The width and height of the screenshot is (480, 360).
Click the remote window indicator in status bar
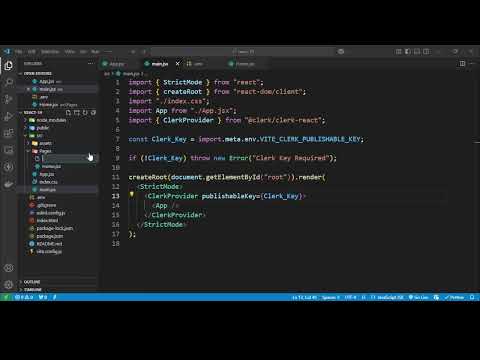(5, 297)
